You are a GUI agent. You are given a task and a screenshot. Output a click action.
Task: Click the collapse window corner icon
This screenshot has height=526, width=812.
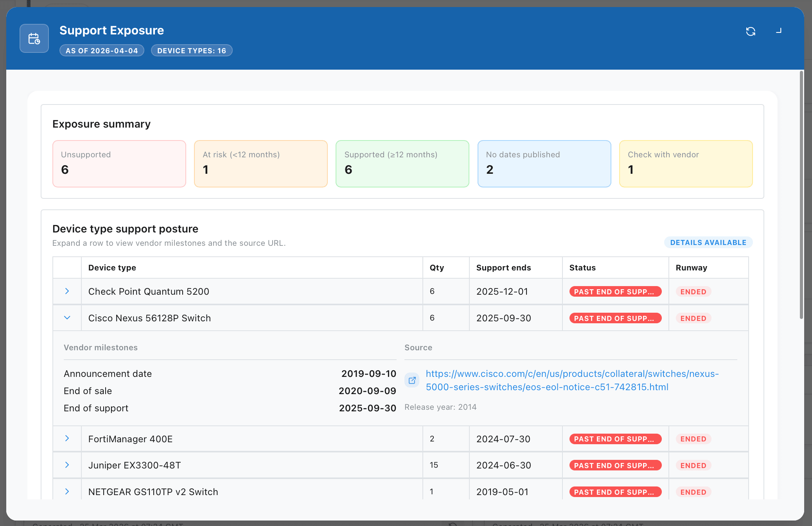[x=778, y=31]
